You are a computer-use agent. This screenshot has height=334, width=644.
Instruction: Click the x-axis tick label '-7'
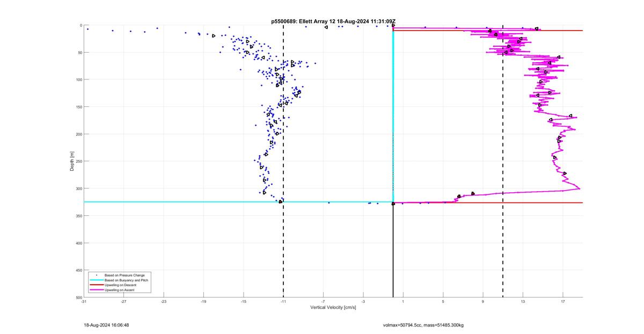pos(323,302)
